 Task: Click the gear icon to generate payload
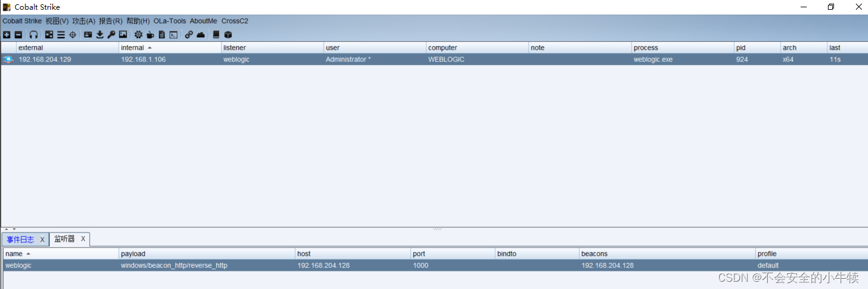(138, 35)
